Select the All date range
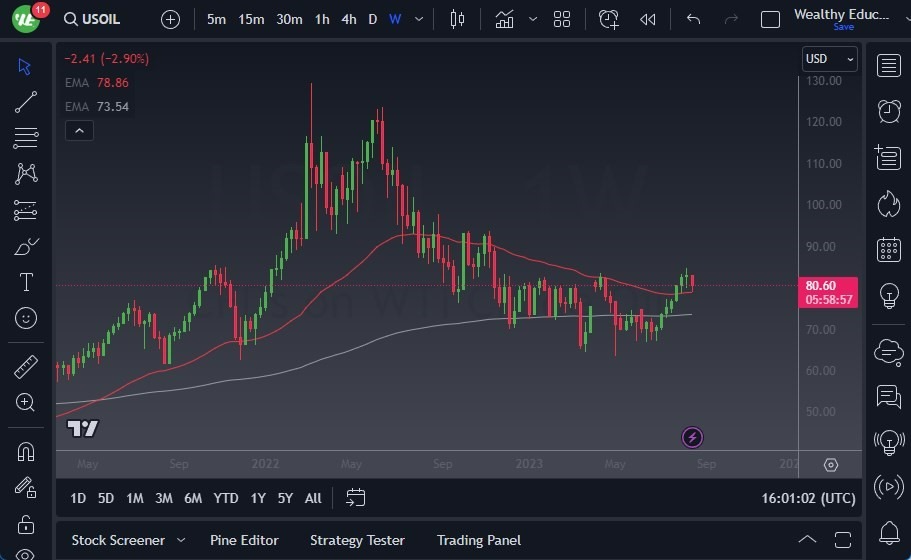This screenshot has width=911, height=560. click(313, 498)
